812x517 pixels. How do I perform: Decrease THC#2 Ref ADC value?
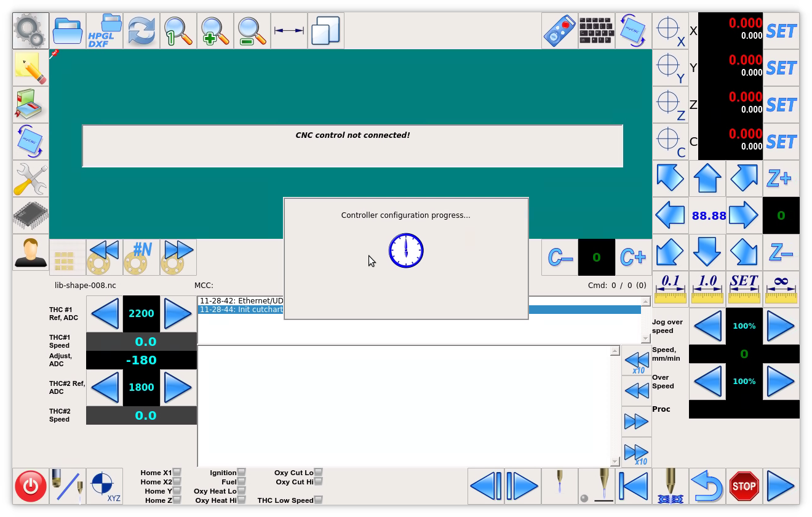pos(105,388)
